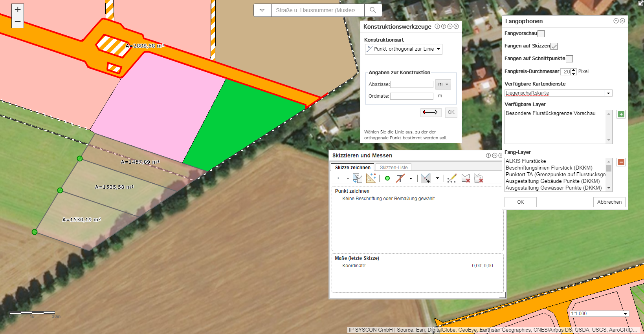The image size is (644, 334).
Task: Switch to the Skizzen-Liste tab
Action: tap(393, 168)
